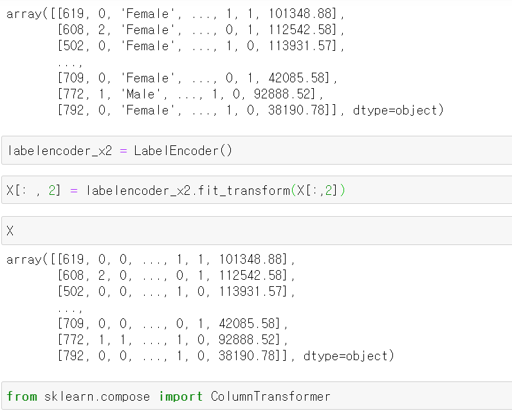
Task: Click the 'import' keyword in last cell
Action: click(x=181, y=396)
